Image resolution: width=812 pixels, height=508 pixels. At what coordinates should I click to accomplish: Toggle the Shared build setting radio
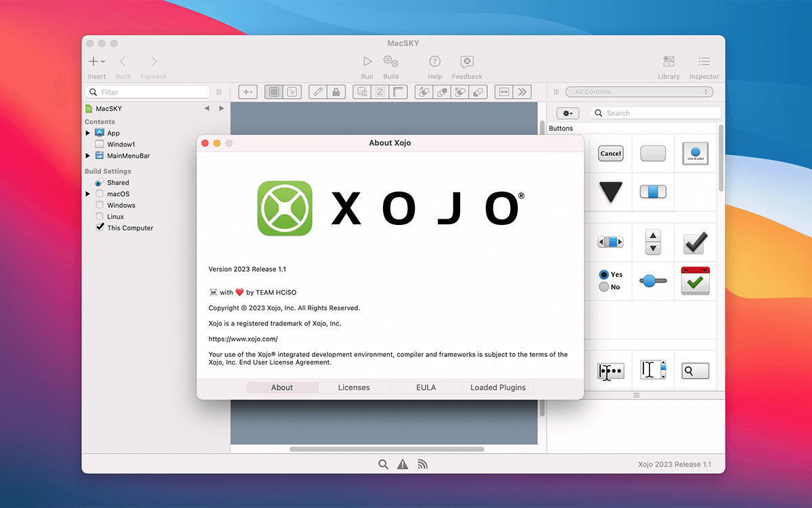99,182
